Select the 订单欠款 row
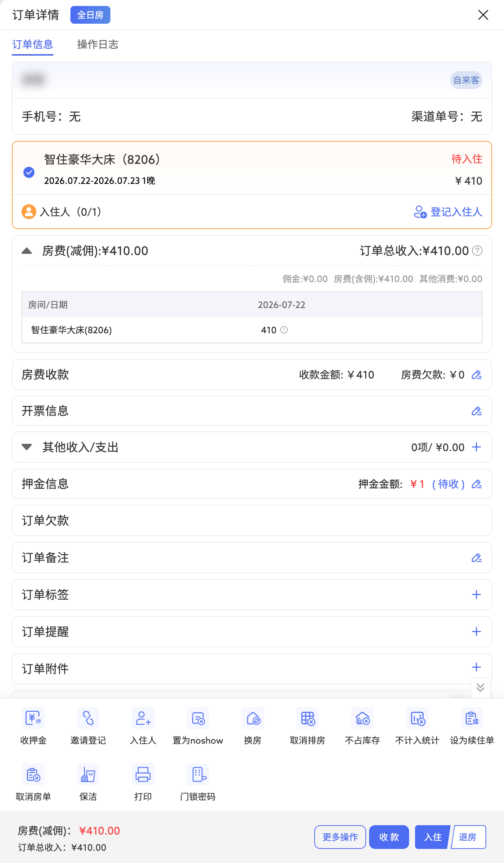The height and width of the screenshot is (863, 504). coord(252,520)
